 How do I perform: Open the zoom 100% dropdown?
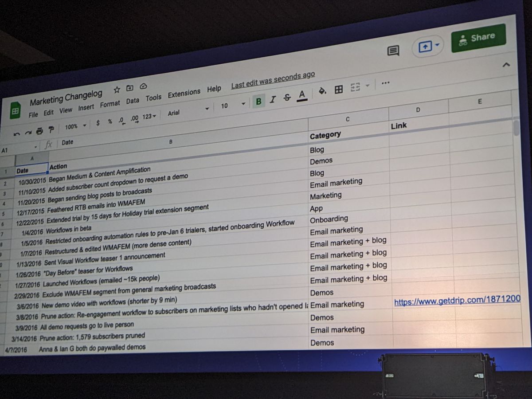point(75,126)
